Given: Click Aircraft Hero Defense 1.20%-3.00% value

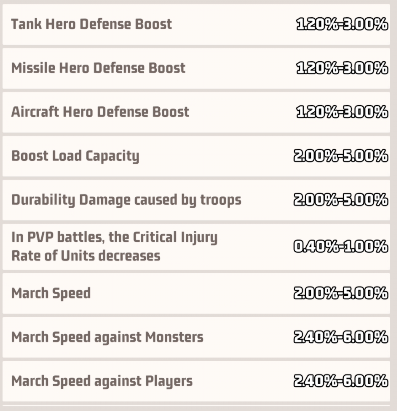Looking at the screenshot, I should [342, 112].
